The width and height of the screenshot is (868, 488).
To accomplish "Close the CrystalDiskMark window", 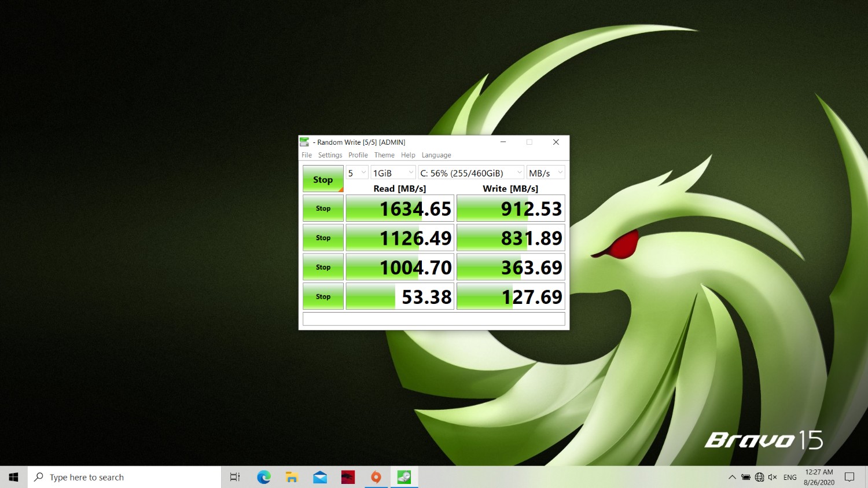I will pos(556,142).
